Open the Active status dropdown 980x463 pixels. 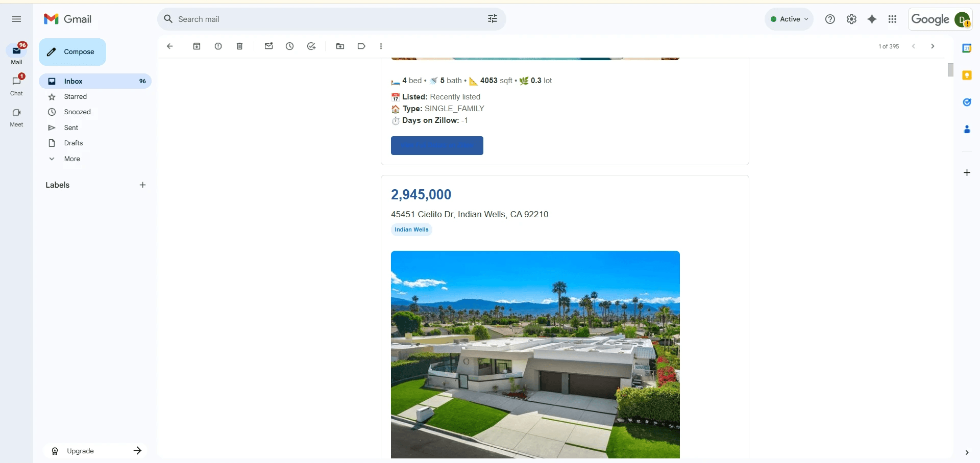789,19
